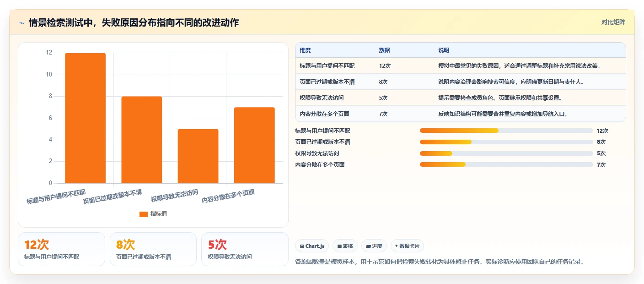Toggle the 指标值 legend swatch
644x284 pixels.
coord(144,214)
